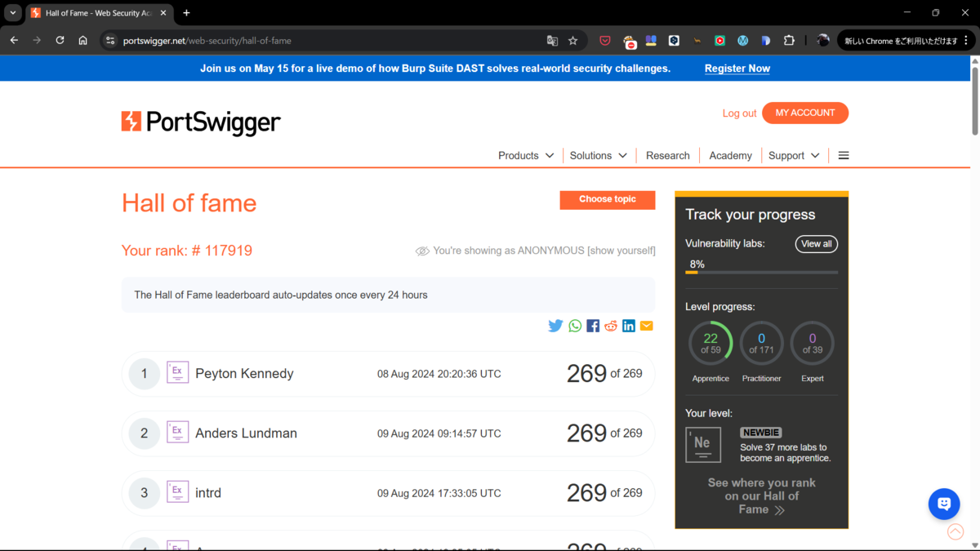Image resolution: width=980 pixels, height=551 pixels.
Task: Click the vulnerability labs 8% progress bar
Action: point(761,272)
